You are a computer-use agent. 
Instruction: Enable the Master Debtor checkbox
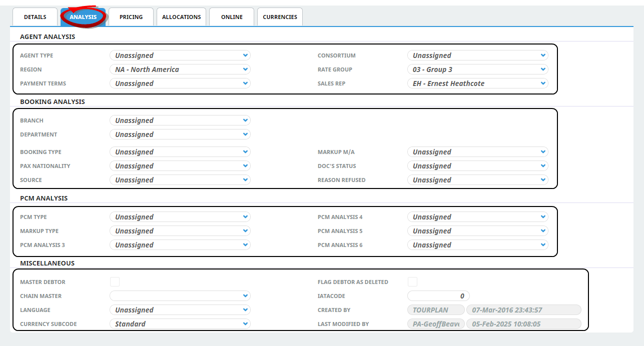[x=115, y=281]
